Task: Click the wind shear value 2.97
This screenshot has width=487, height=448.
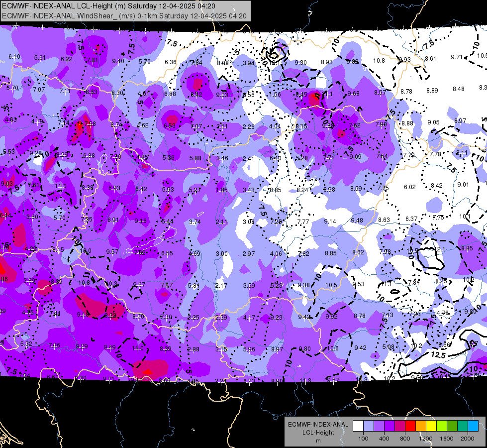Action: coord(249,254)
